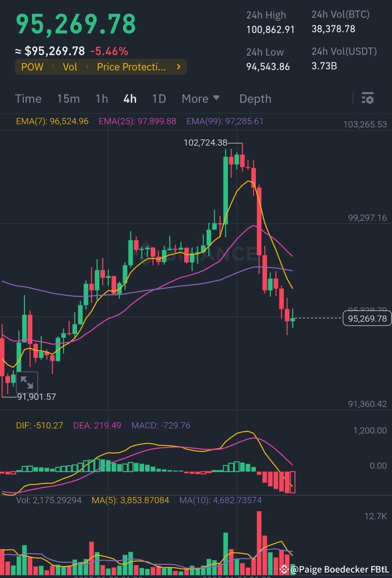The image size is (392, 578).
Task: Tap the -5.46% change percentage
Action: tap(109, 51)
